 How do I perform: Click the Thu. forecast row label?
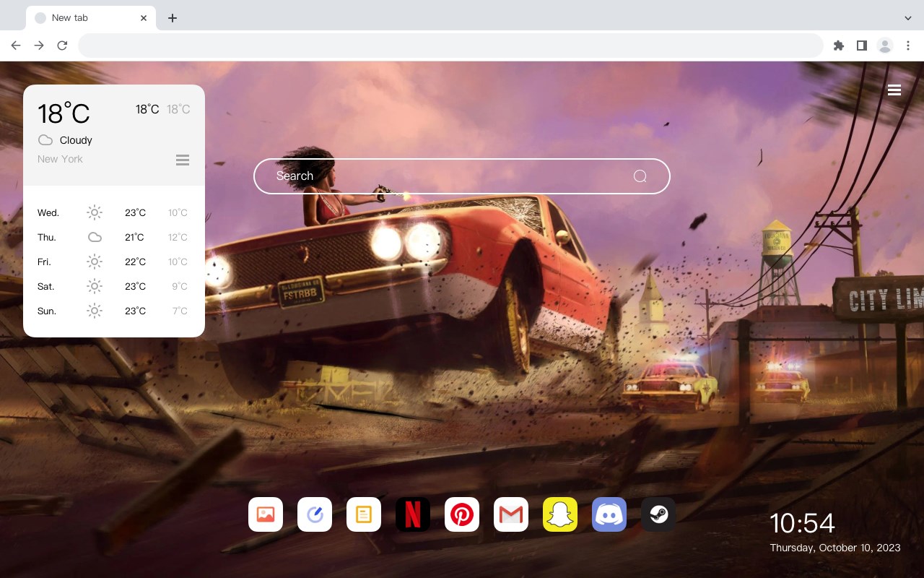[x=47, y=237]
